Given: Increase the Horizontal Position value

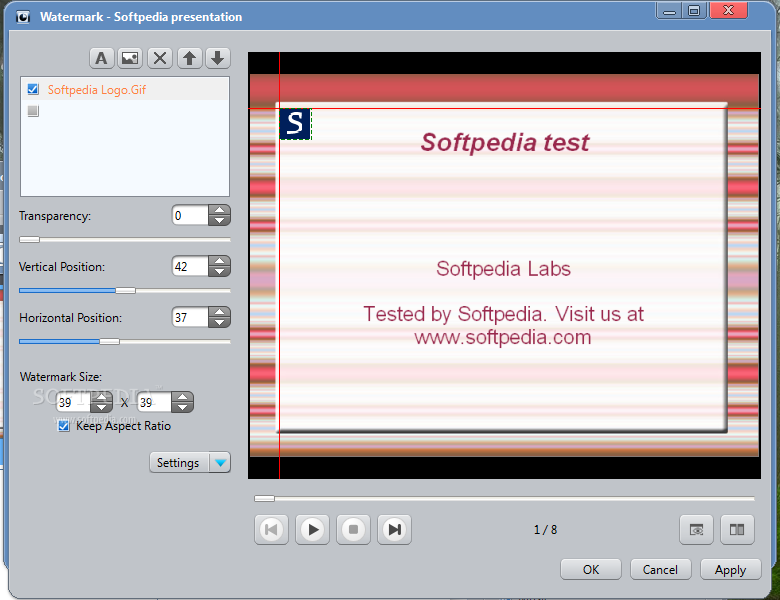Looking at the screenshot, I should 219,312.
